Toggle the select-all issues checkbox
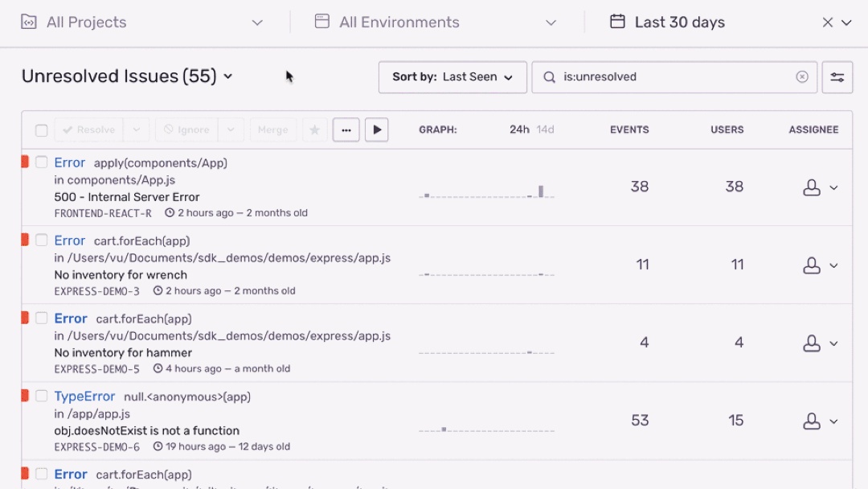This screenshot has height=489, width=868. tap(42, 131)
